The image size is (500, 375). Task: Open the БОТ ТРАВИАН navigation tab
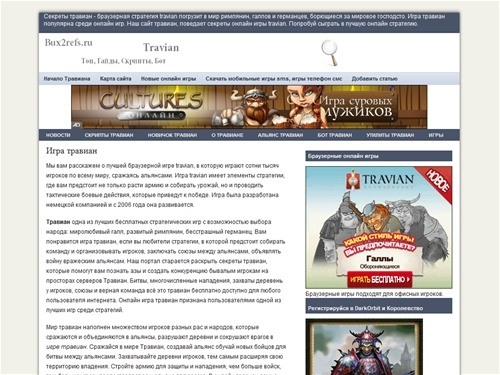335,135
